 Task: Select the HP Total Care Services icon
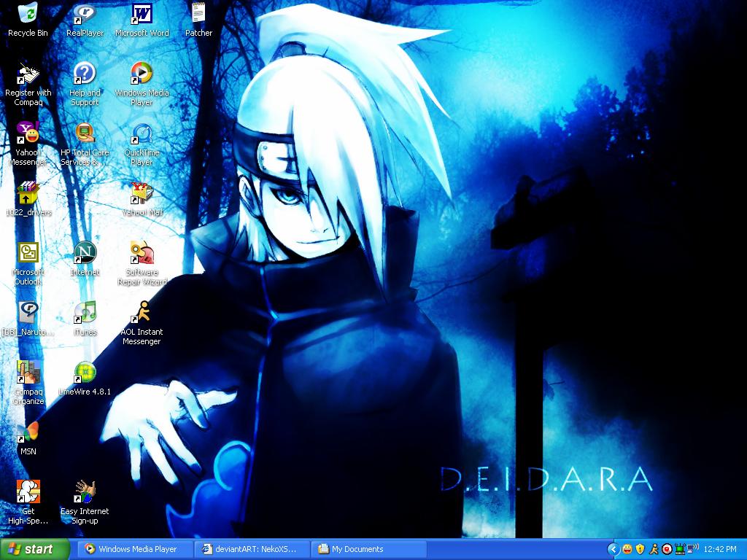[x=85, y=144]
